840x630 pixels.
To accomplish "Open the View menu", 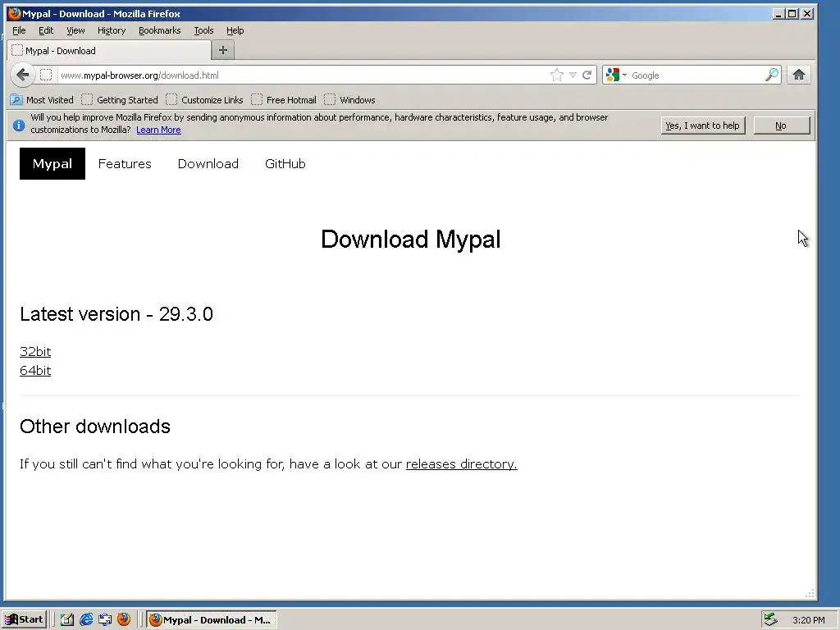I will [75, 30].
